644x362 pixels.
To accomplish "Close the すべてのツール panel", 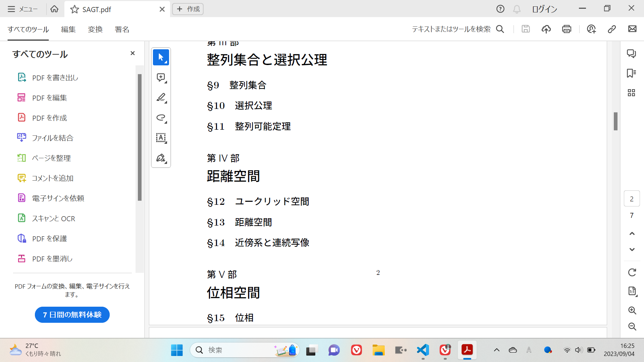I will pos(132,53).
